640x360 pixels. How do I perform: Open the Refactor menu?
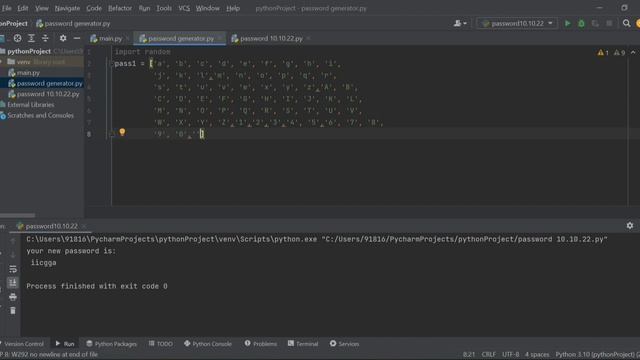(120, 8)
